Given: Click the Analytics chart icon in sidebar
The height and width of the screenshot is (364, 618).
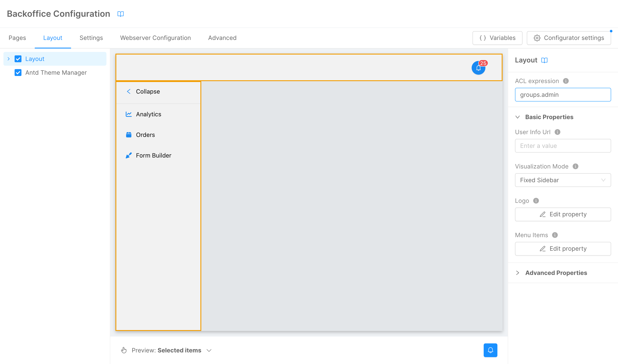Looking at the screenshot, I should click(x=129, y=114).
